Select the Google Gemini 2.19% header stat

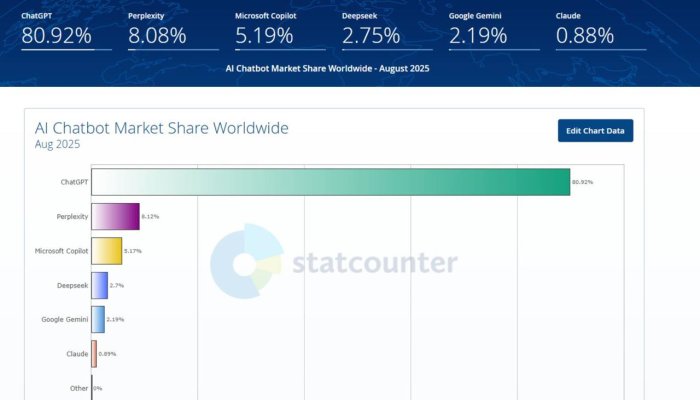(x=494, y=30)
